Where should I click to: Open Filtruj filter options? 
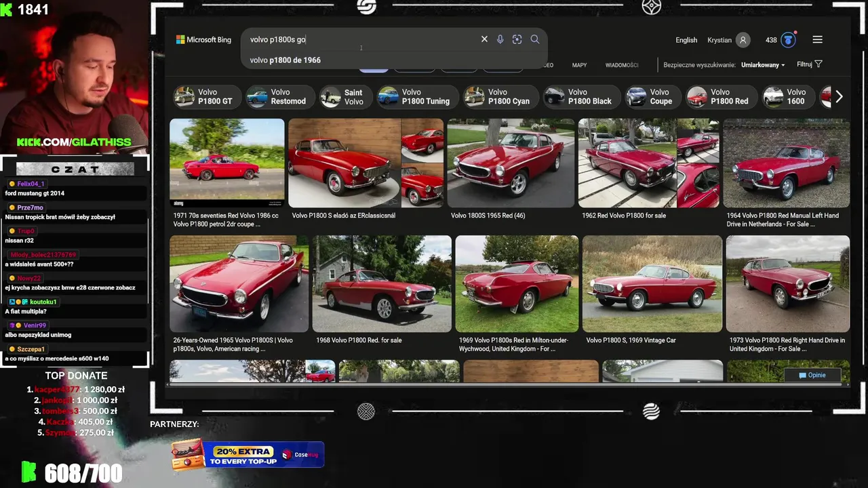point(810,64)
